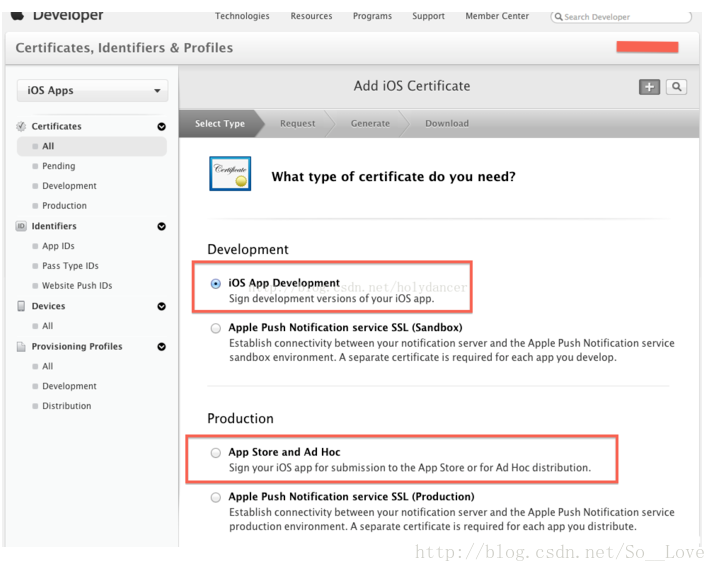Screen dimensions: 716x572
Task: Click the magnifier search icon beside plus
Action: point(676,87)
